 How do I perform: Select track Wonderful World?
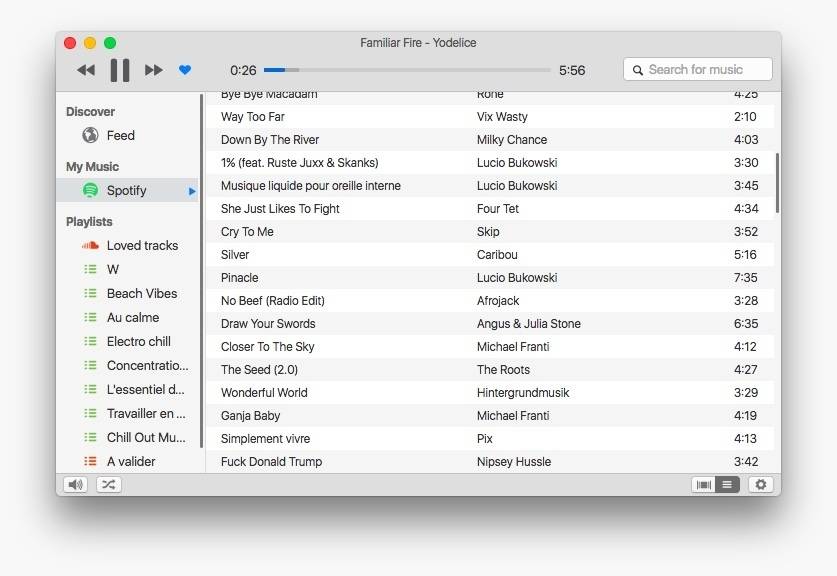click(490, 392)
